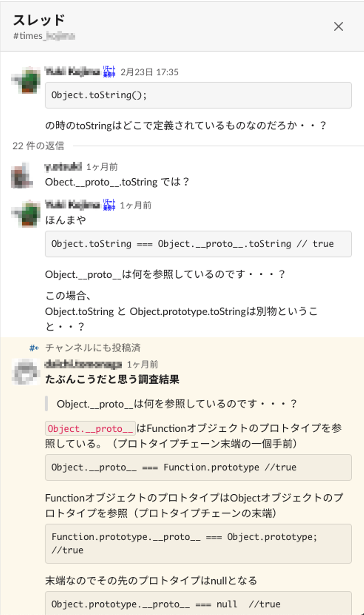Click the 'チャンネルにも投稿済' label
Viewport: 364px width, 615px height.
pyautogui.click(x=93, y=348)
